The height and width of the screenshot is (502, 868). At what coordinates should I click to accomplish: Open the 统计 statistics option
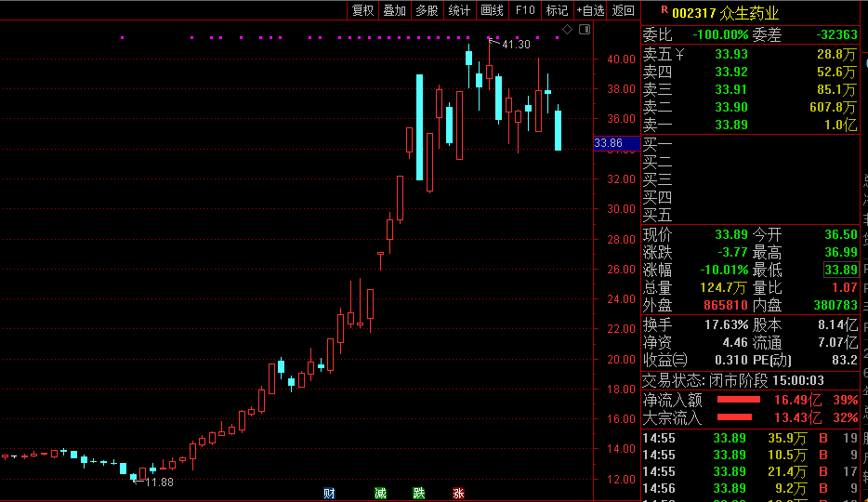459,10
